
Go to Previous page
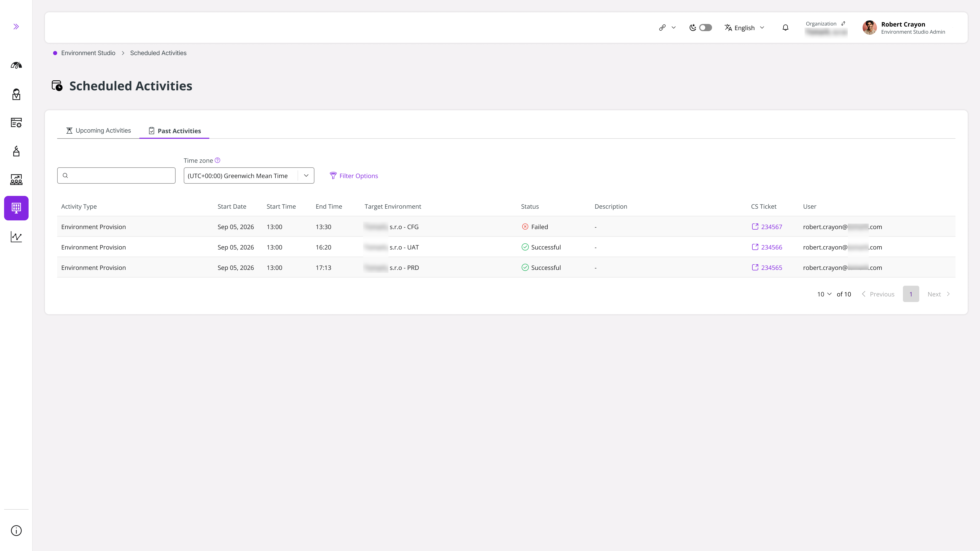(878, 294)
